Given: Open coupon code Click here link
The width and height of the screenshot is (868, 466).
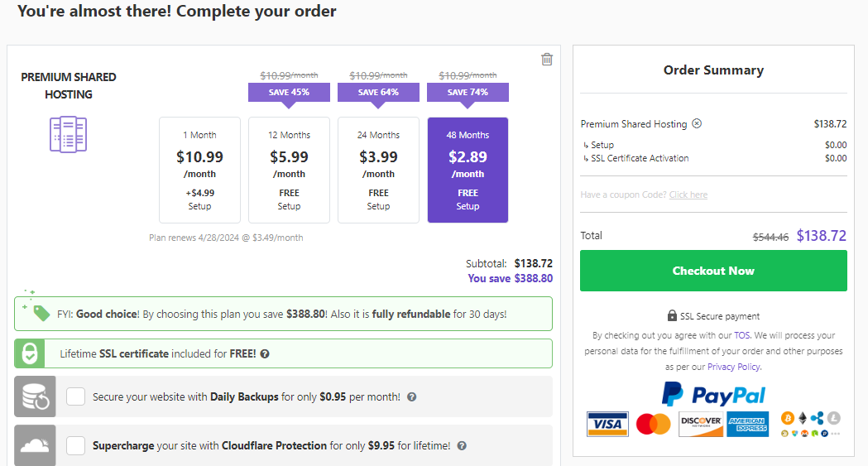Looking at the screenshot, I should click(688, 195).
